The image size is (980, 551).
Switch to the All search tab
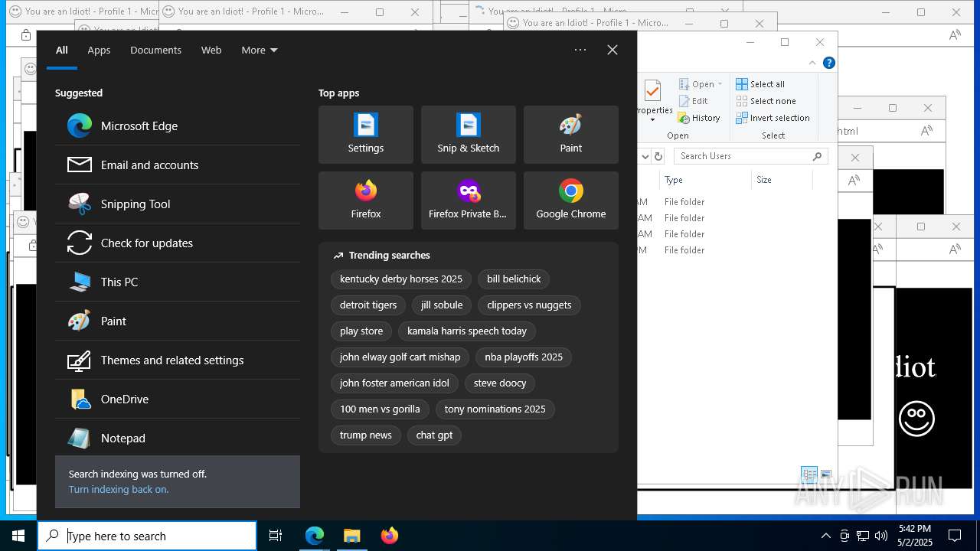pos(62,50)
